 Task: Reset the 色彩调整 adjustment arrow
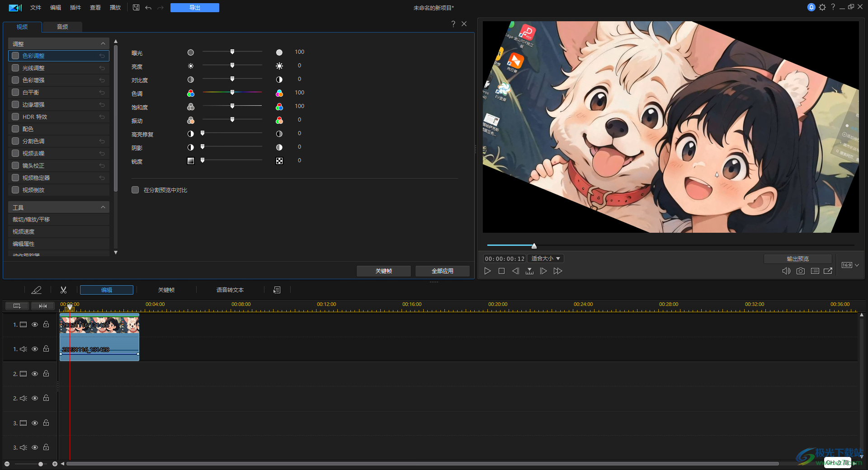[102, 56]
